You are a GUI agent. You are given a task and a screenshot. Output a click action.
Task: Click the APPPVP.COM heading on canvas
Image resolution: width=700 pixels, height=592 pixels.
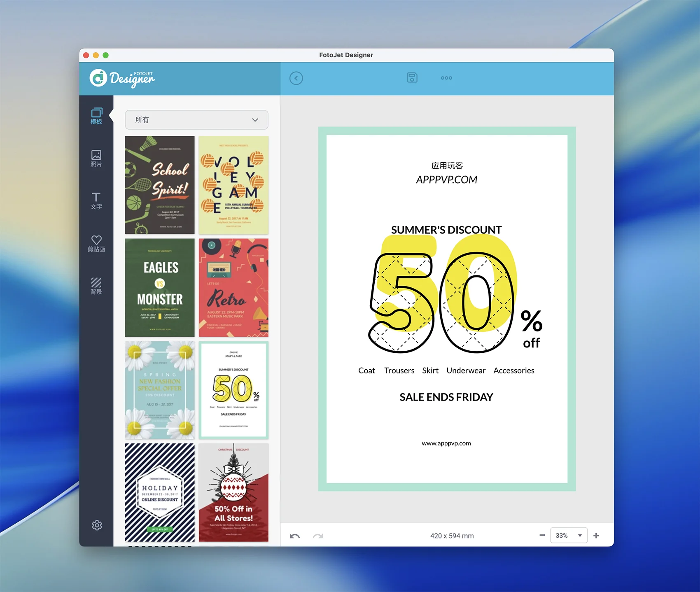click(x=446, y=180)
